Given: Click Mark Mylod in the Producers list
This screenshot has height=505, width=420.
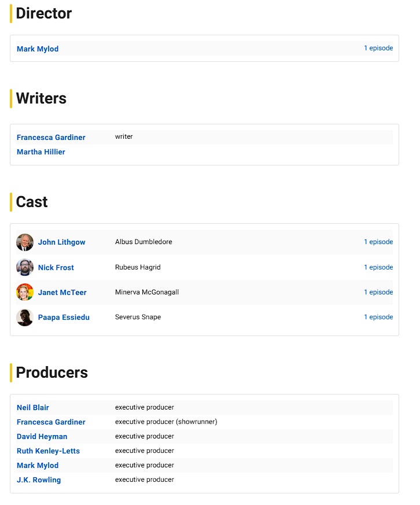Looking at the screenshot, I should tap(38, 466).
